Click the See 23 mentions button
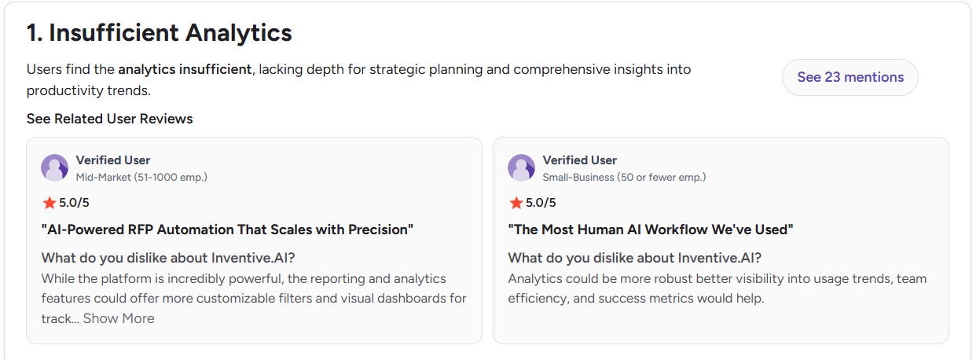This screenshot has width=980, height=360. tap(850, 77)
